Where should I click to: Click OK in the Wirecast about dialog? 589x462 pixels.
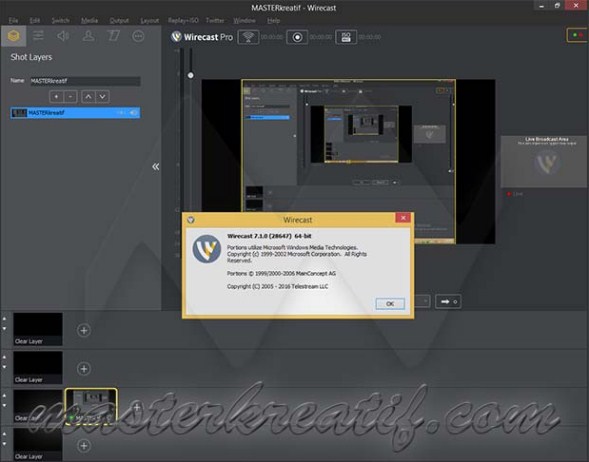(390, 303)
